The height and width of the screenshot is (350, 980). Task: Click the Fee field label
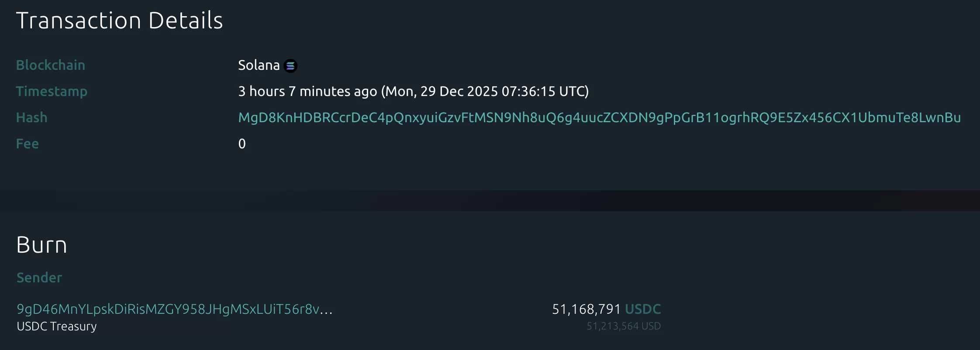pos(27,144)
